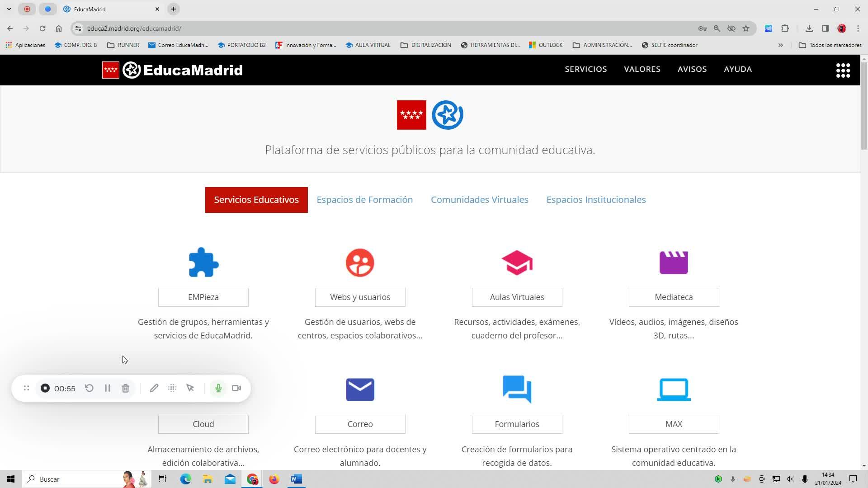The height and width of the screenshot is (488, 868).
Task: Open Word from the Windows taskbar
Action: click(296, 479)
